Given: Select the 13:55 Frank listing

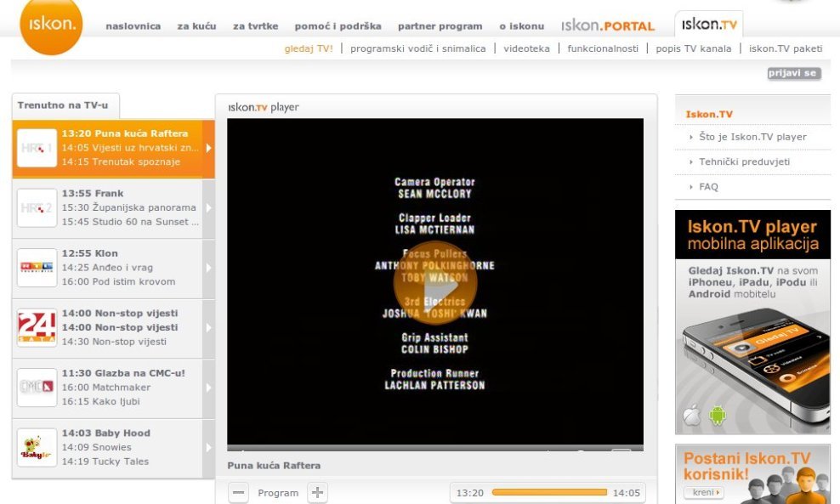Looking at the screenshot, I should pos(92,193).
